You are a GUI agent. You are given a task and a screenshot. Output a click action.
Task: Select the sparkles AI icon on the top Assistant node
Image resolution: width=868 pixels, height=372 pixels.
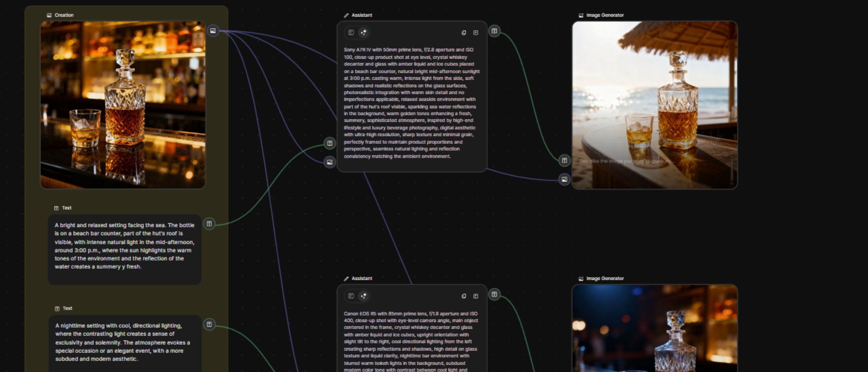click(364, 33)
